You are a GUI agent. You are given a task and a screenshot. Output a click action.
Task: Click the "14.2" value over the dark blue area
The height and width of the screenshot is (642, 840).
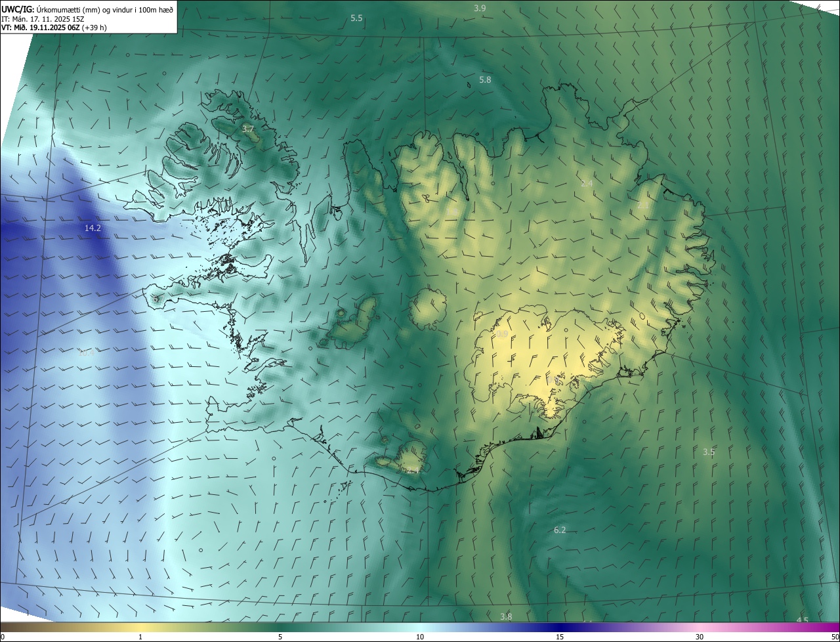(x=93, y=228)
